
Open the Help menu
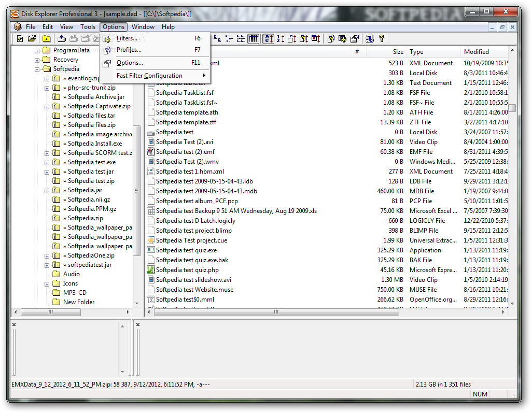pyautogui.click(x=168, y=27)
